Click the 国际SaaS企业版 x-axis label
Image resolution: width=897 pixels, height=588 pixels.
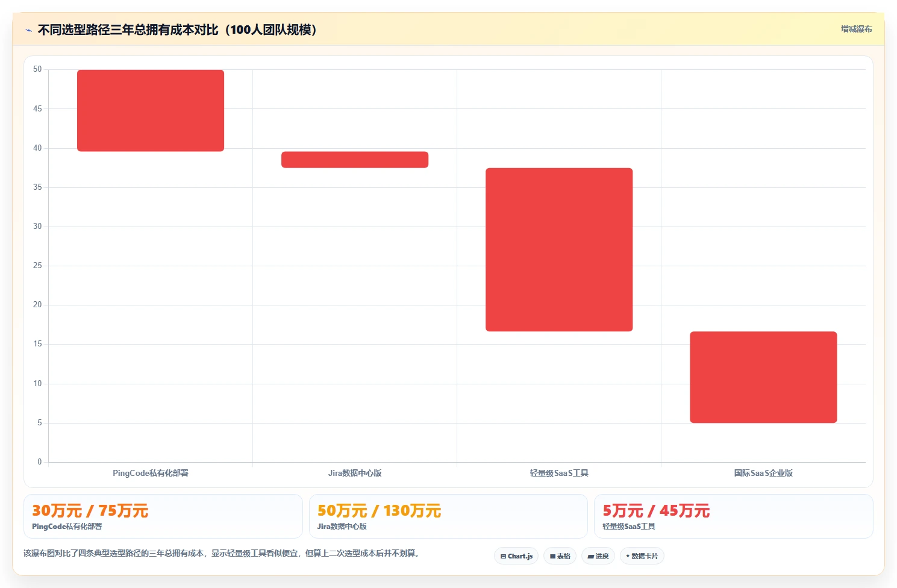763,473
